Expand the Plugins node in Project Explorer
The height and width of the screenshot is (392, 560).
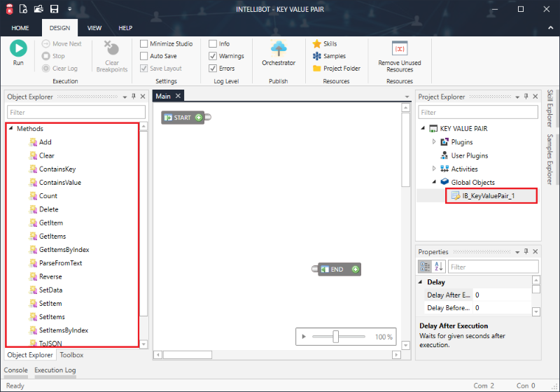point(434,142)
